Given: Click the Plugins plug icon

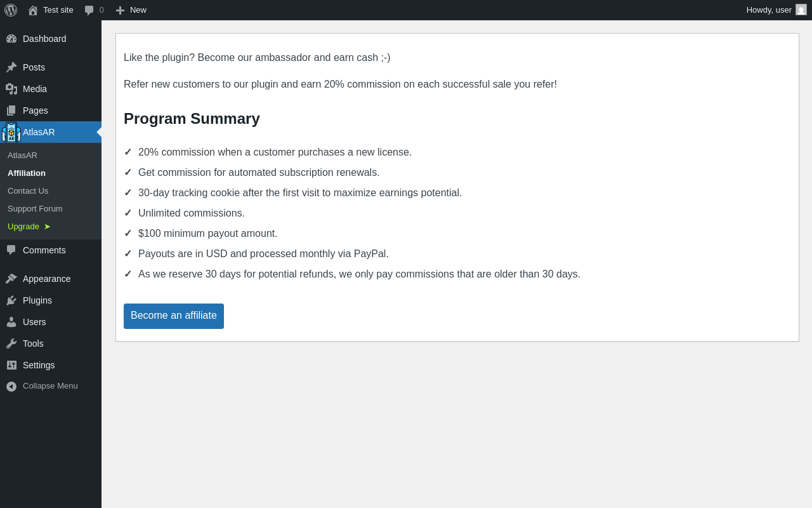Looking at the screenshot, I should click(x=11, y=300).
